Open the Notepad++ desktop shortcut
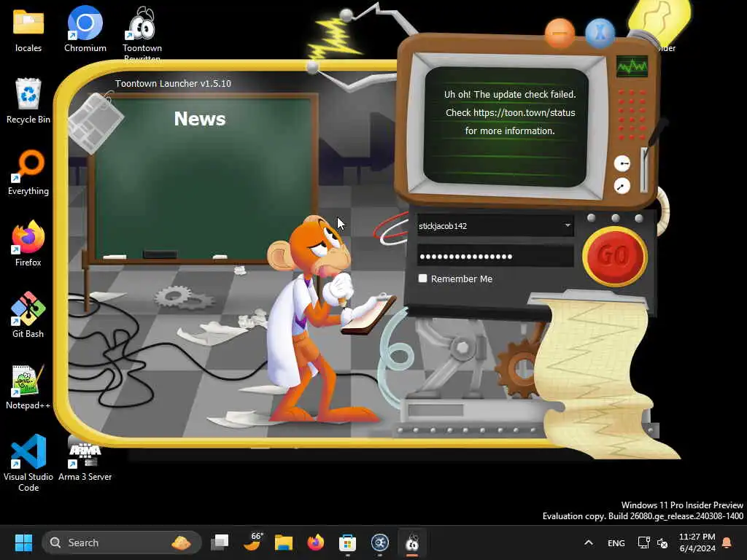The image size is (747, 560). (28, 386)
